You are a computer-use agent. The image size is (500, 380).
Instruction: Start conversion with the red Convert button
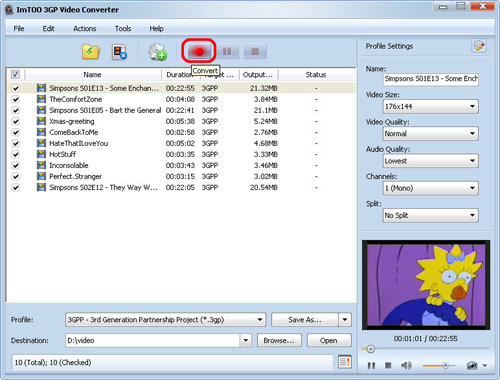click(x=199, y=51)
